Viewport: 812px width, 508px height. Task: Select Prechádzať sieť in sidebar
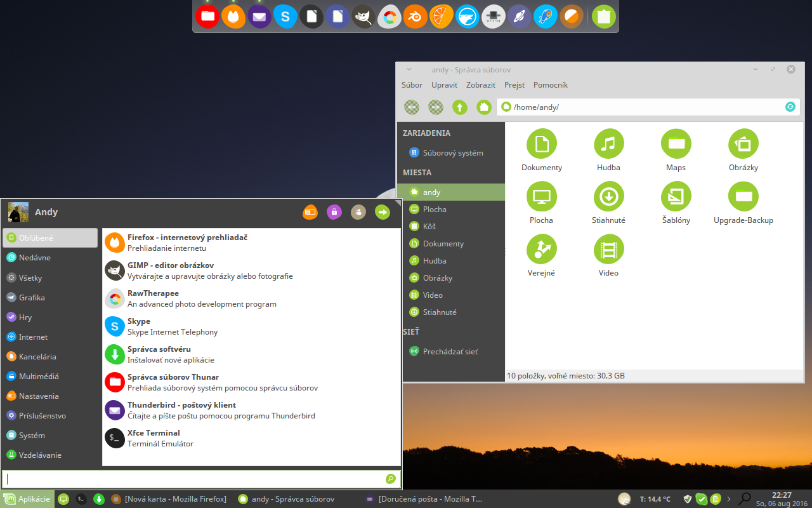coord(451,351)
